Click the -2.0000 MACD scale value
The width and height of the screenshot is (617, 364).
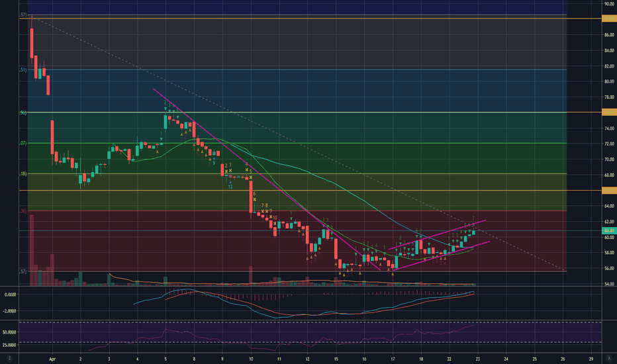(x=9, y=311)
